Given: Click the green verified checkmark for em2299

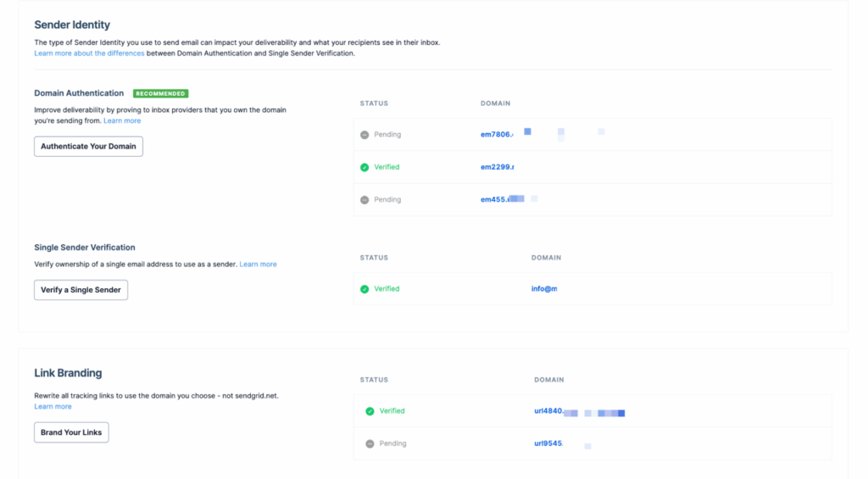Looking at the screenshot, I should pyautogui.click(x=364, y=168).
